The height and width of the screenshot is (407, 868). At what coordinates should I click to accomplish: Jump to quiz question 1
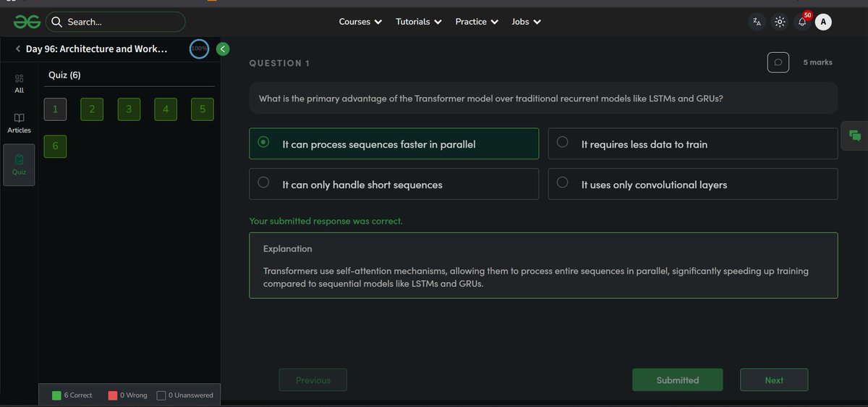click(55, 109)
